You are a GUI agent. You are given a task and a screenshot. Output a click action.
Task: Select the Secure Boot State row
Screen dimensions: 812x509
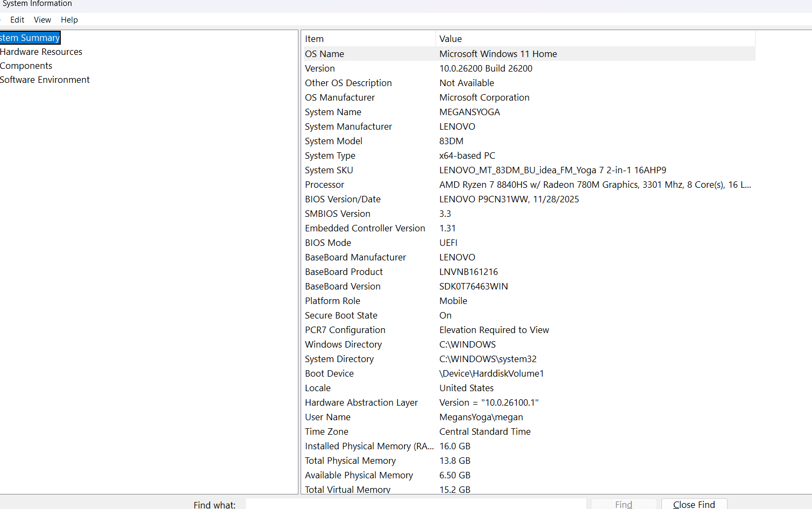pos(341,315)
